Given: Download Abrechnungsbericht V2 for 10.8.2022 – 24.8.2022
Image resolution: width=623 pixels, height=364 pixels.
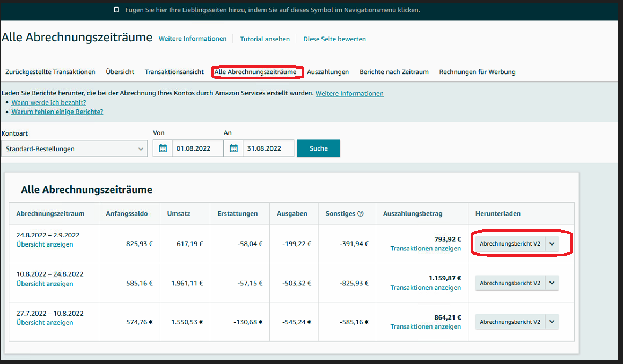Looking at the screenshot, I should pyautogui.click(x=510, y=283).
